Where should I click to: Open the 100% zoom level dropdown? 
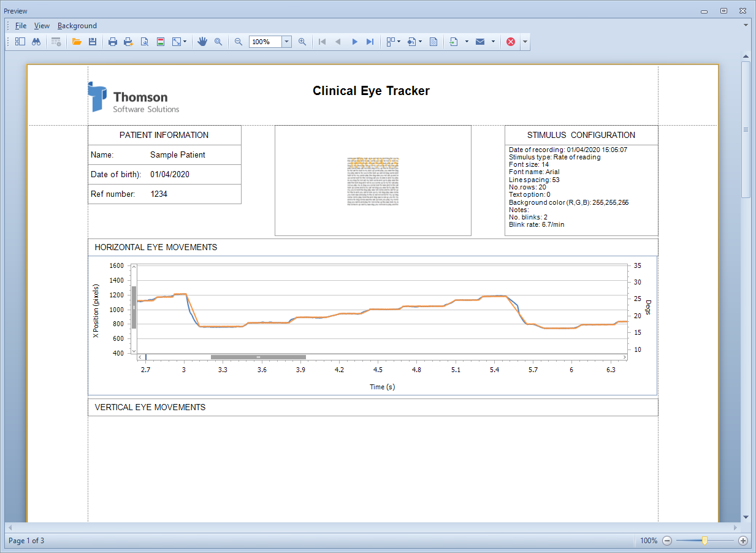286,42
